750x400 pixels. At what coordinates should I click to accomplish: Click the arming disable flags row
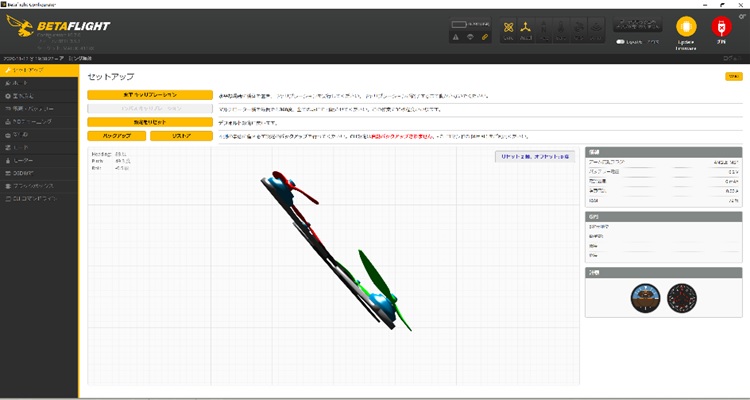coord(663,163)
